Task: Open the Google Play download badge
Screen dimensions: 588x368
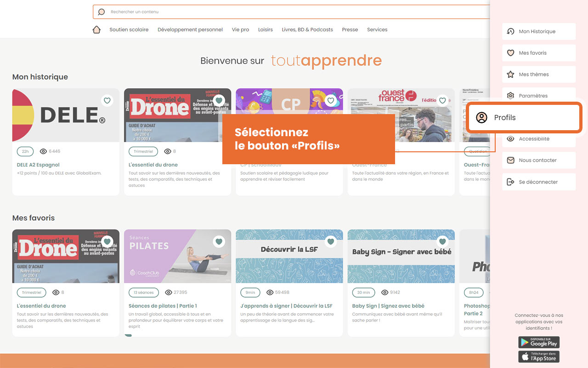Action: [538, 342]
